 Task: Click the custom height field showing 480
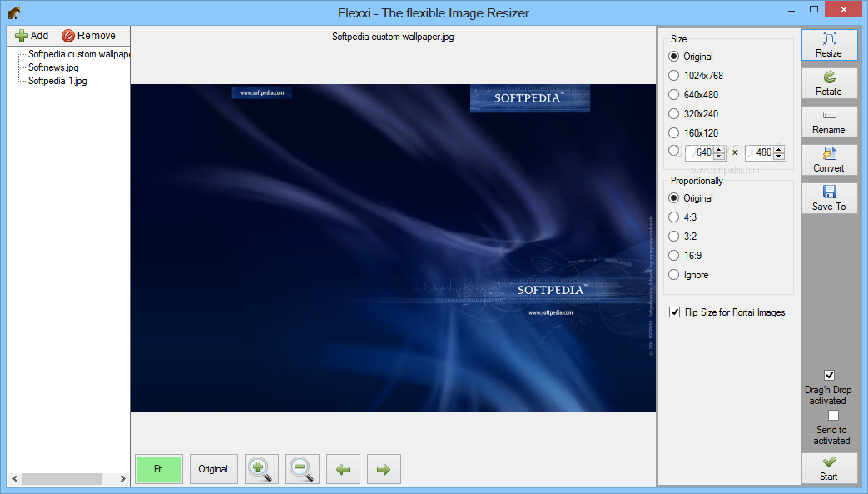(x=759, y=152)
